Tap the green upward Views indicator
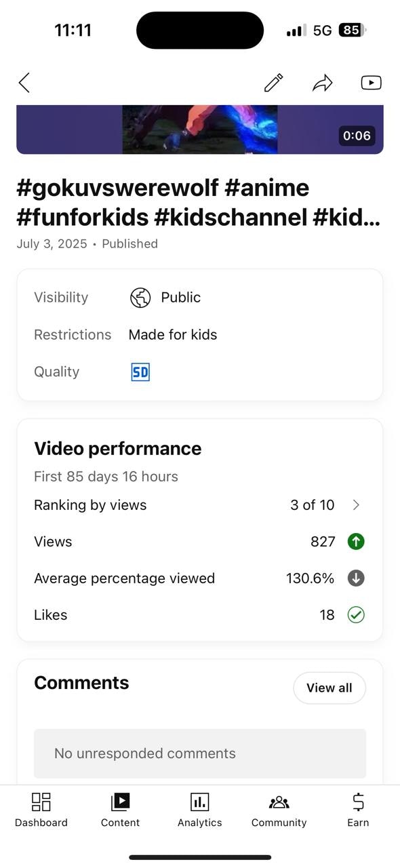The width and height of the screenshot is (400, 868). [x=355, y=541]
